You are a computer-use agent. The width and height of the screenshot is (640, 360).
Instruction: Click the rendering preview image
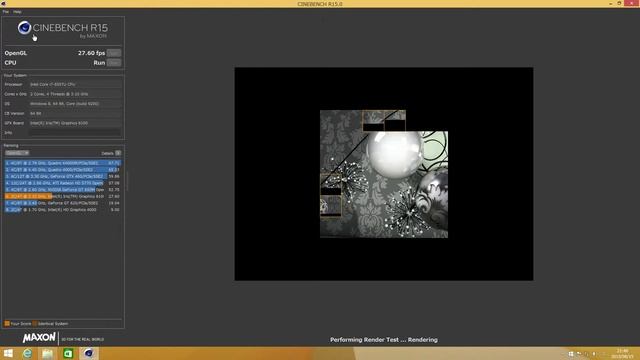point(384,174)
